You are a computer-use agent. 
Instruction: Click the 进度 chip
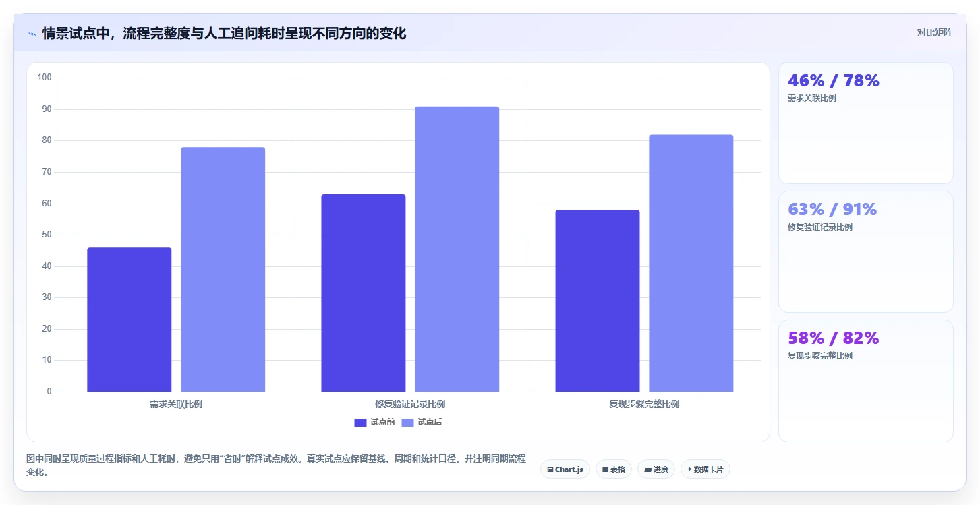656,469
